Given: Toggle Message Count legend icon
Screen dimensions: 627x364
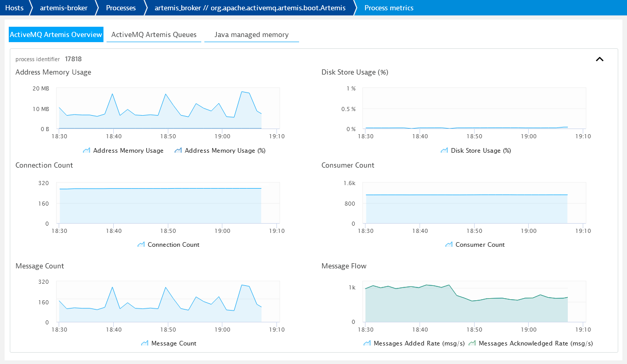Looking at the screenshot, I should click(145, 343).
